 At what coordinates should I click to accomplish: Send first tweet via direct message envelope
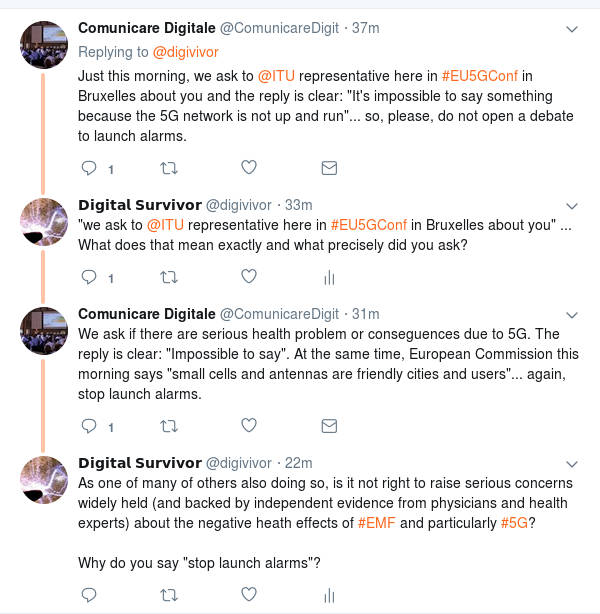(328, 168)
